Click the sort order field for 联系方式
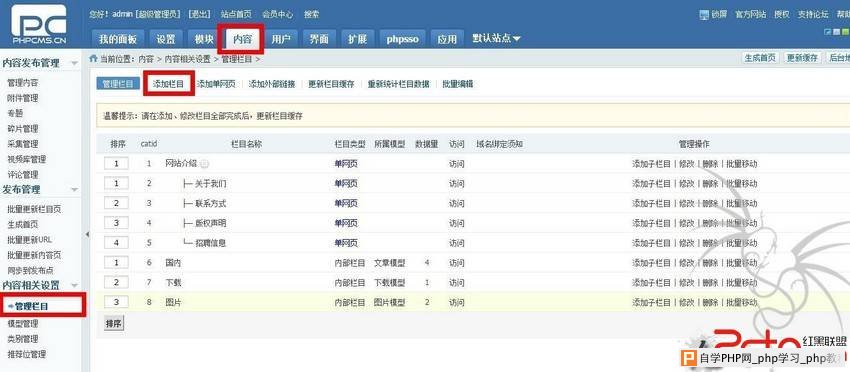The image size is (850, 372). pyautogui.click(x=117, y=203)
